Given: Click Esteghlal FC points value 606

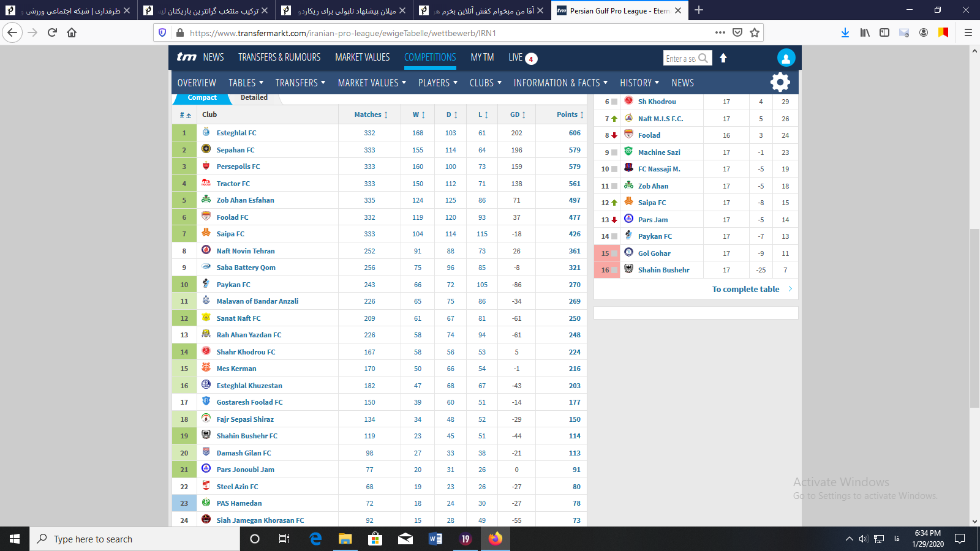Looking at the screenshot, I should click(575, 133).
